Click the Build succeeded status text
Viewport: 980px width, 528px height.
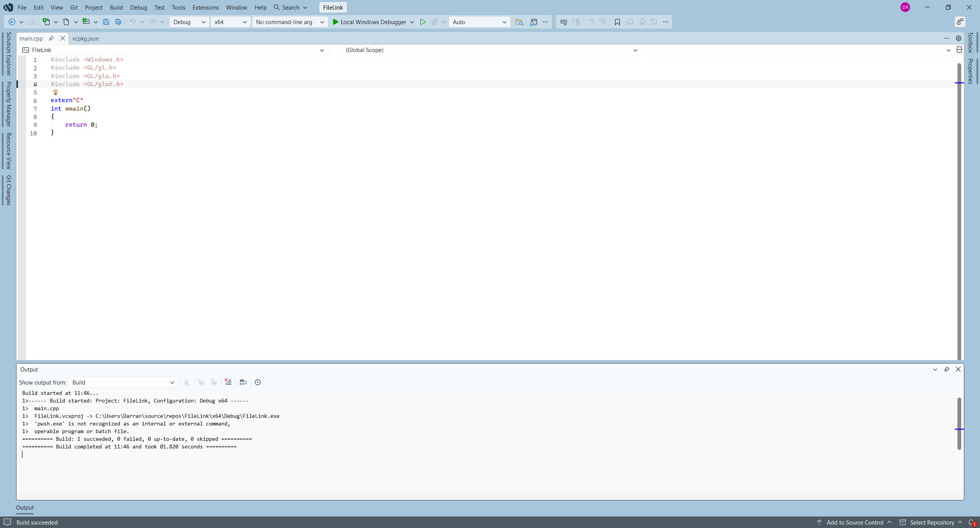coord(37,522)
